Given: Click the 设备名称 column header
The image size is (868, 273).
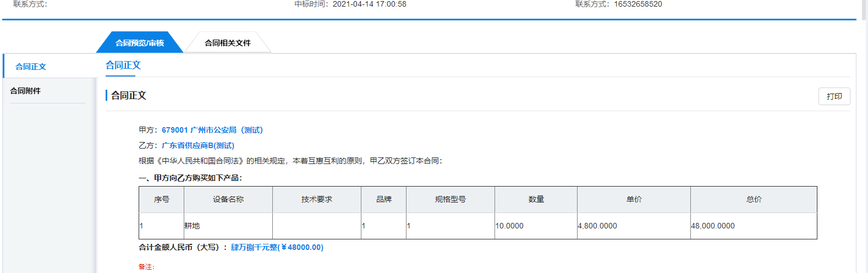Looking at the screenshot, I should (x=228, y=199).
